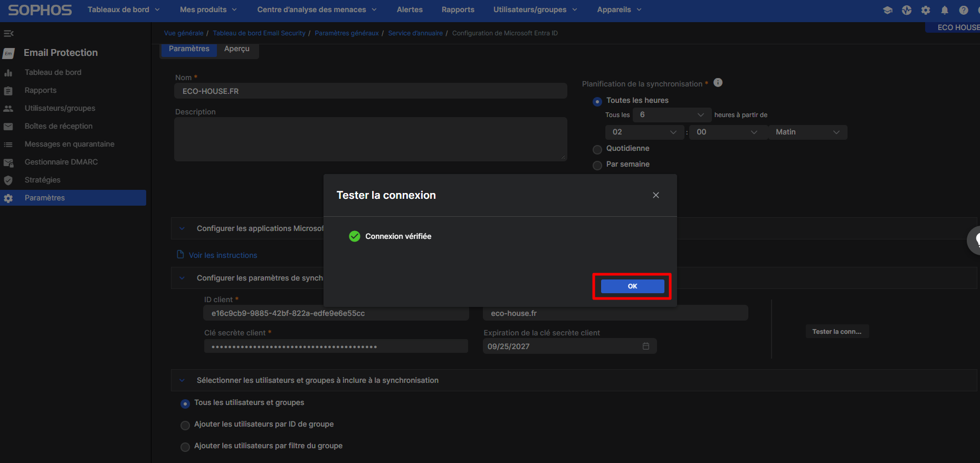This screenshot has width=980, height=463.
Task: Select Quotidienne sync schedule
Action: click(x=597, y=149)
